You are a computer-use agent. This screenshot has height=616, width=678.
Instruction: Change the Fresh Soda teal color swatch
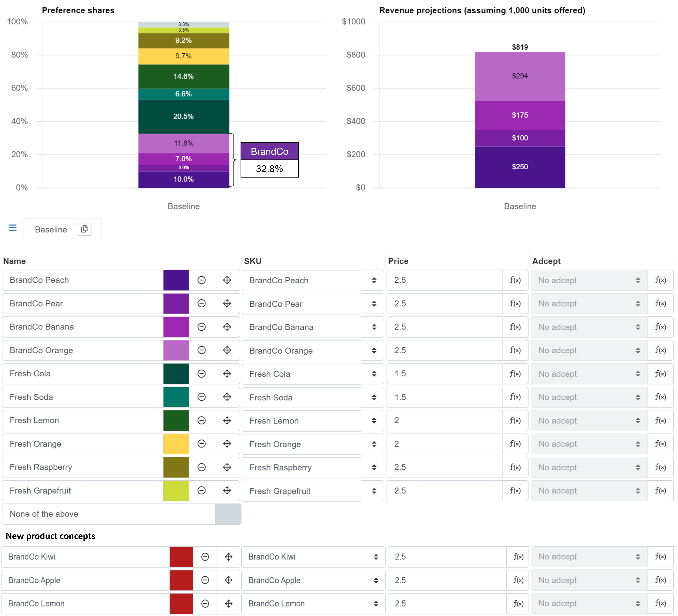pyautogui.click(x=176, y=397)
